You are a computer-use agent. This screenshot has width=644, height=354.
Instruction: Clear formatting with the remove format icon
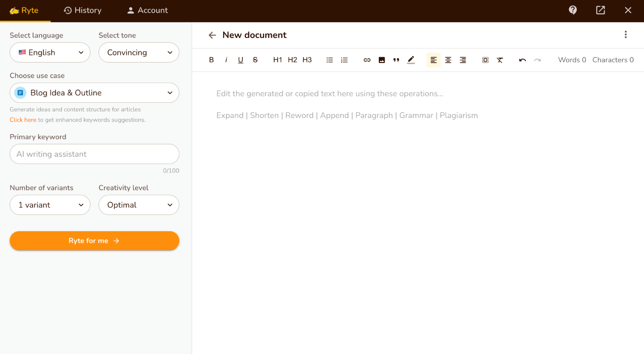point(500,60)
